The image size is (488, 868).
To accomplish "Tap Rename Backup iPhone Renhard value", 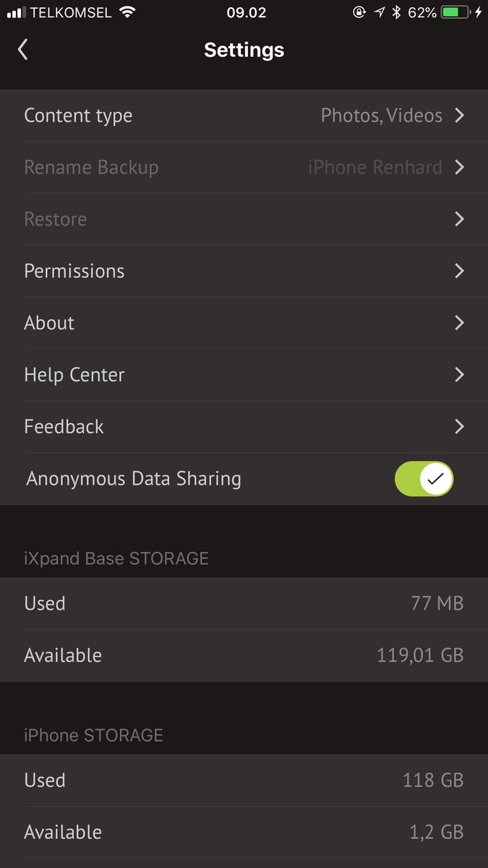I will coord(374,168).
